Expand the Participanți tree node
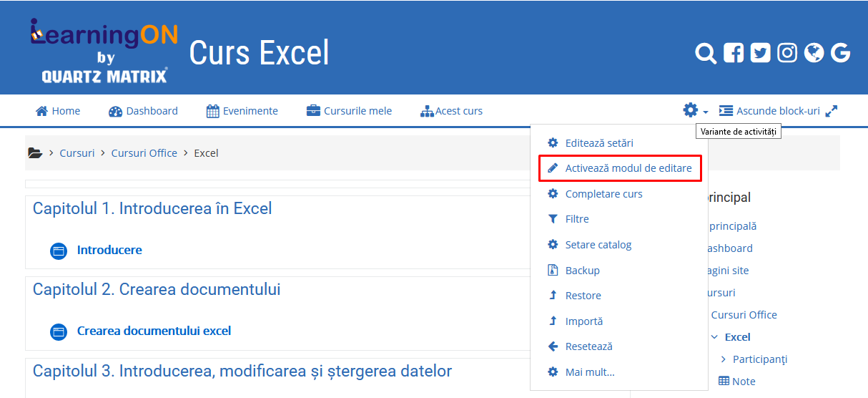Image resolution: width=868 pixels, height=398 pixels. (x=723, y=359)
